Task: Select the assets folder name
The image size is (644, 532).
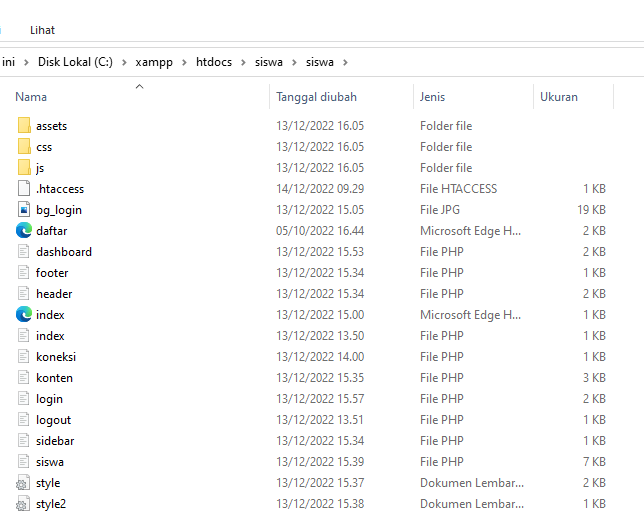Action: [51, 126]
